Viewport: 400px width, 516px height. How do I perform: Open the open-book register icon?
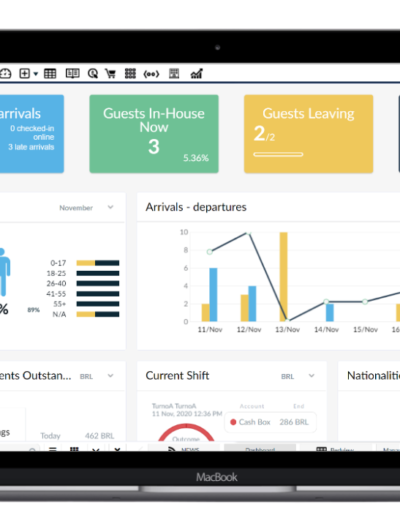coord(72,74)
